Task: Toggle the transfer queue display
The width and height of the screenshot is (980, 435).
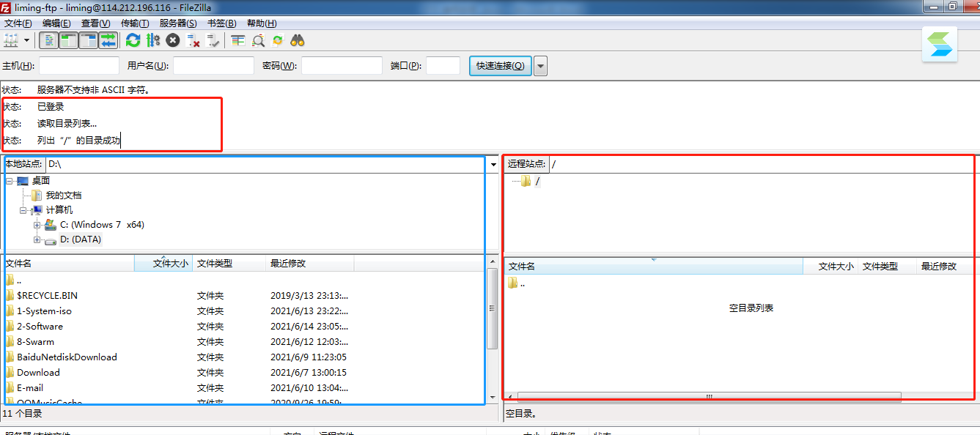Action: pos(108,40)
